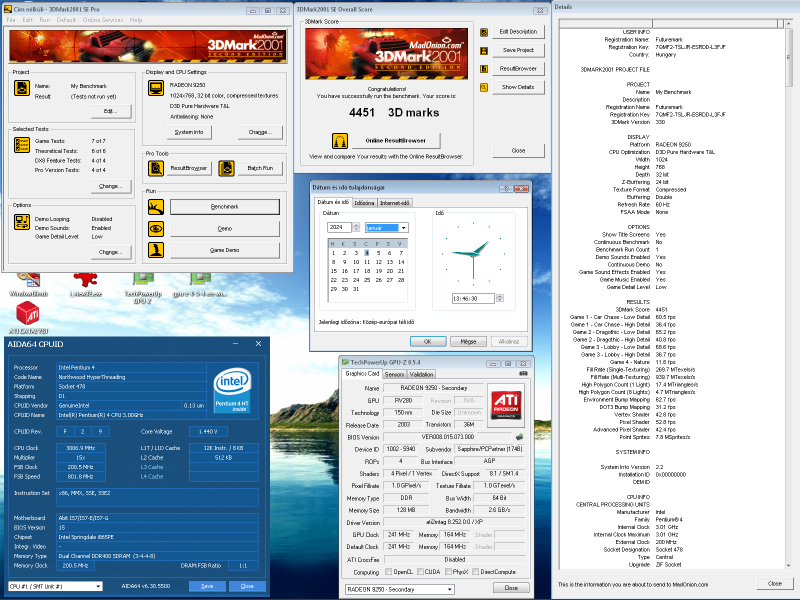Click the Benchmark run icon
The image size is (800, 600).
pyautogui.click(x=156, y=207)
